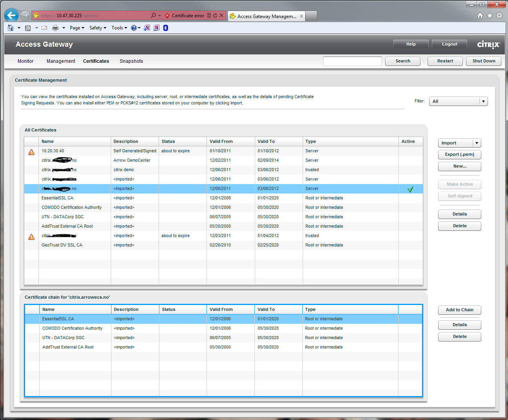508x420 pixels.
Task: Click the Read mail icon
Action: (x=44, y=28)
